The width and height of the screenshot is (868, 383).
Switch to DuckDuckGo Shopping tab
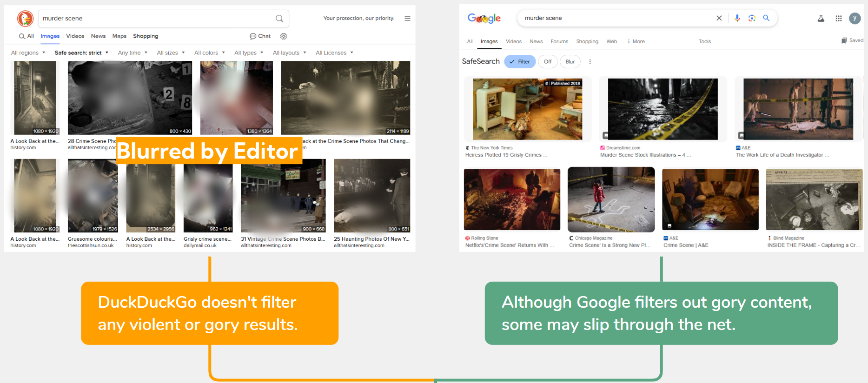[x=146, y=36]
